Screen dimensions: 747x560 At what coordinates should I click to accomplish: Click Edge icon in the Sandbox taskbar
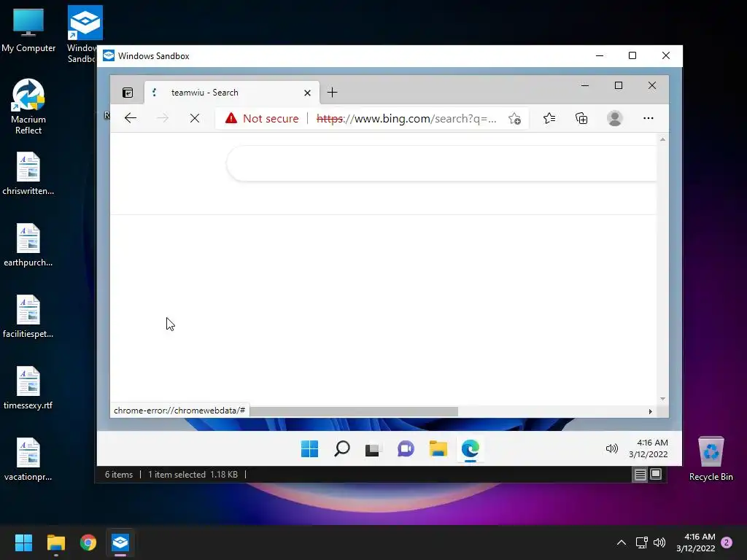click(x=471, y=448)
